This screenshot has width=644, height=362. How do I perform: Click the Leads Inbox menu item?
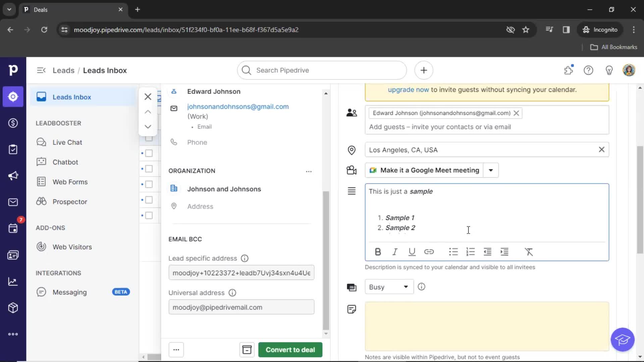coord(72,97)
